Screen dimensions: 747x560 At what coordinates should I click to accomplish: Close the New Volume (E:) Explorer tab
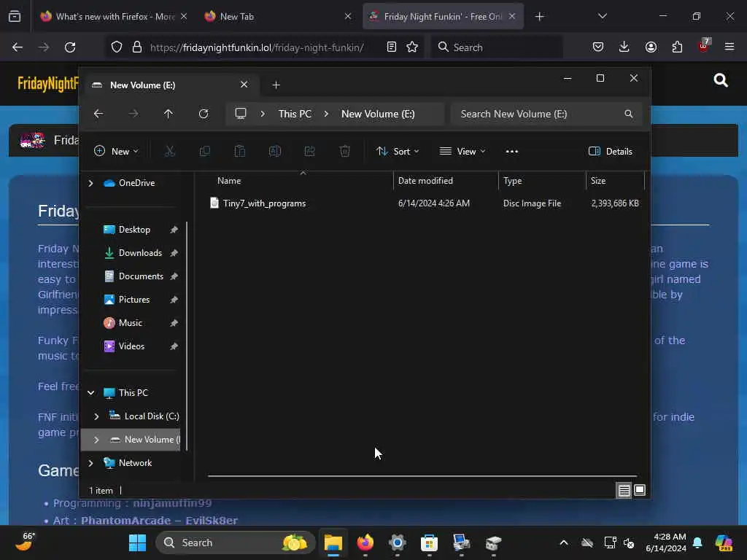click(x=244, y=85)
